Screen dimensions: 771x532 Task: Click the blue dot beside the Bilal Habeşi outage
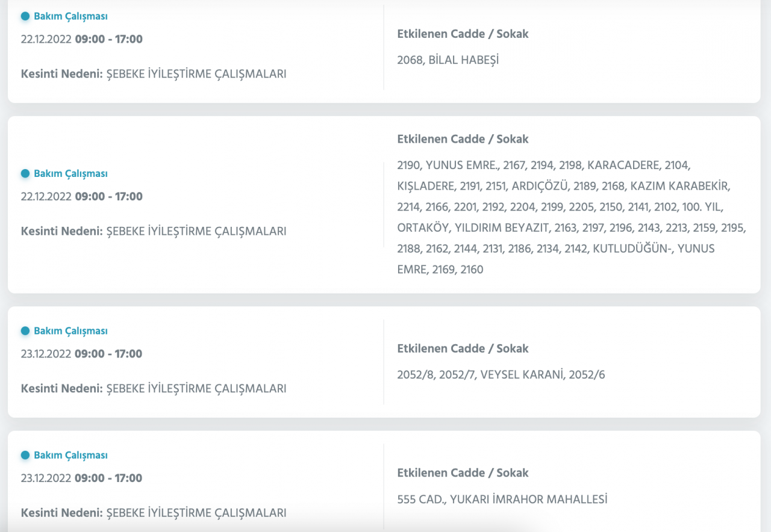25,16
